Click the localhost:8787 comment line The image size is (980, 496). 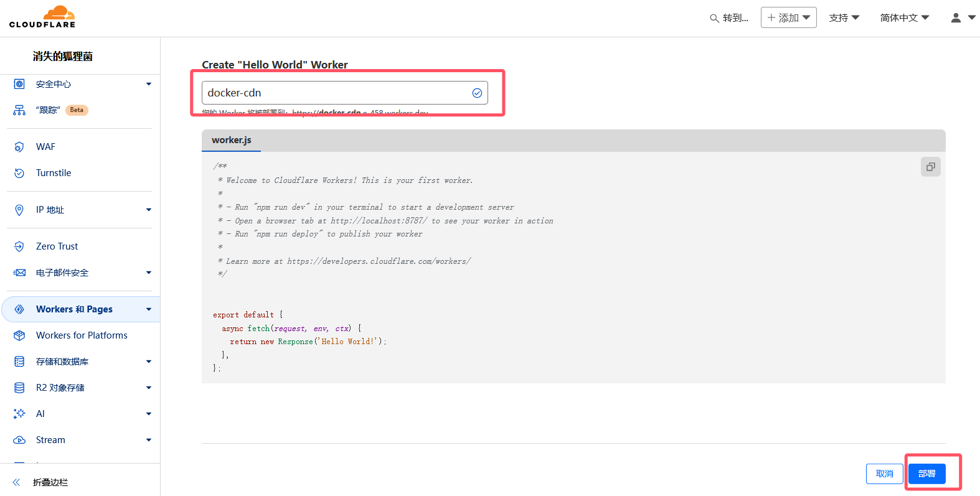pyautogui.click(x=385, y=221)
